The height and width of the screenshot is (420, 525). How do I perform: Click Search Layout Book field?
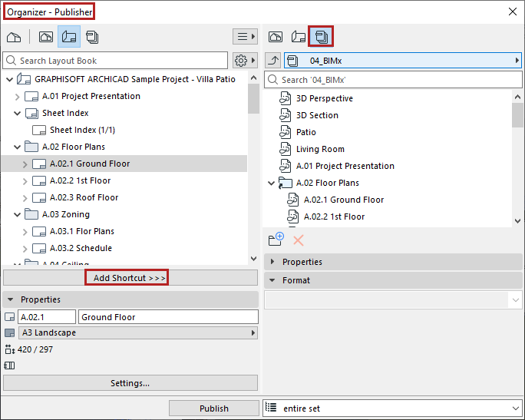pyautogui.click(x=115, y=61)
